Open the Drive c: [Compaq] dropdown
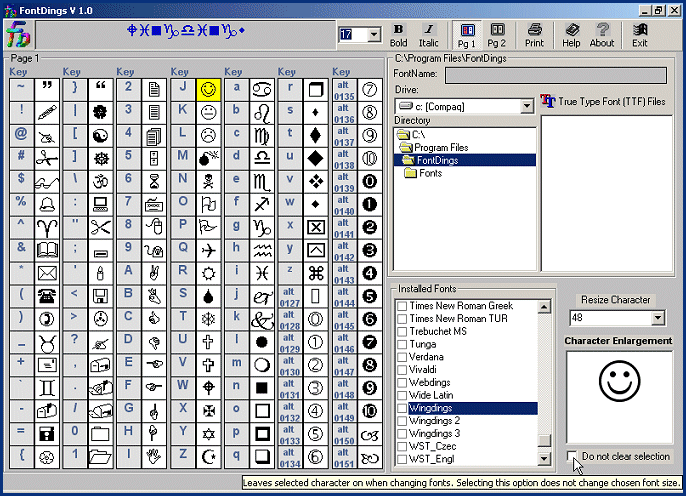Viewport: 686px width, 496px height. (x=527, y=106)
